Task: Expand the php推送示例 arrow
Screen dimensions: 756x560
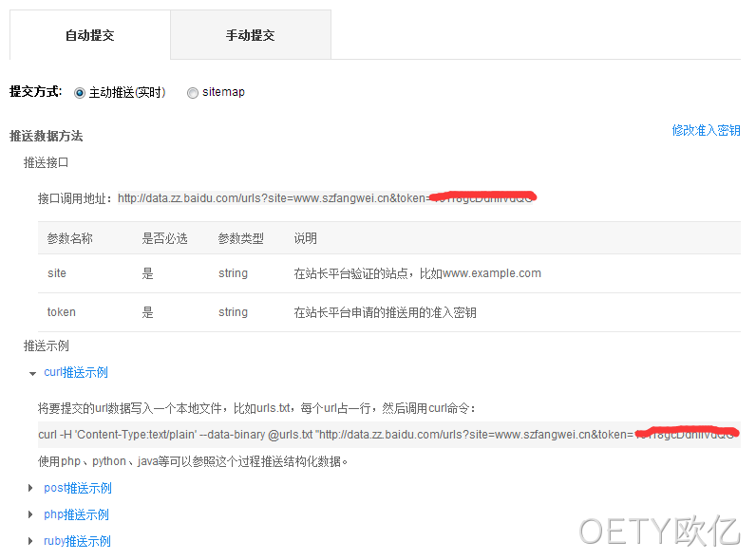Action: (x=30, y=514)
